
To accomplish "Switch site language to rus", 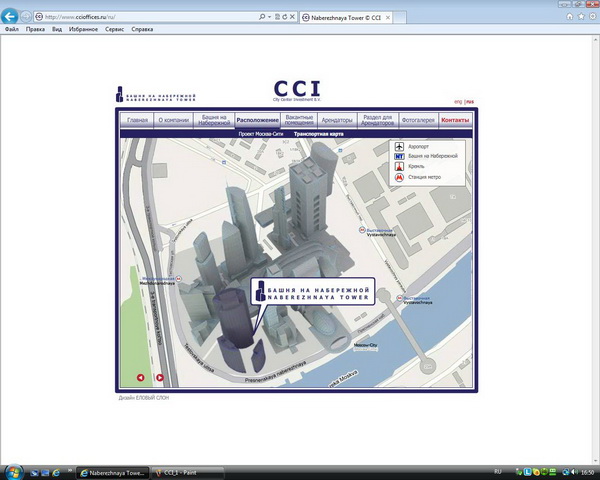I will (470, 102).
